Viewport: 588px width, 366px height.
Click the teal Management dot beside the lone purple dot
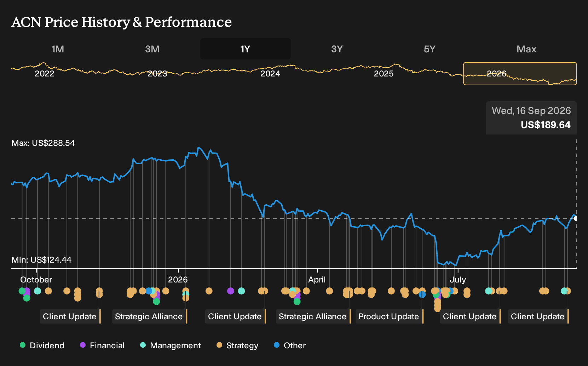[242, 291]
